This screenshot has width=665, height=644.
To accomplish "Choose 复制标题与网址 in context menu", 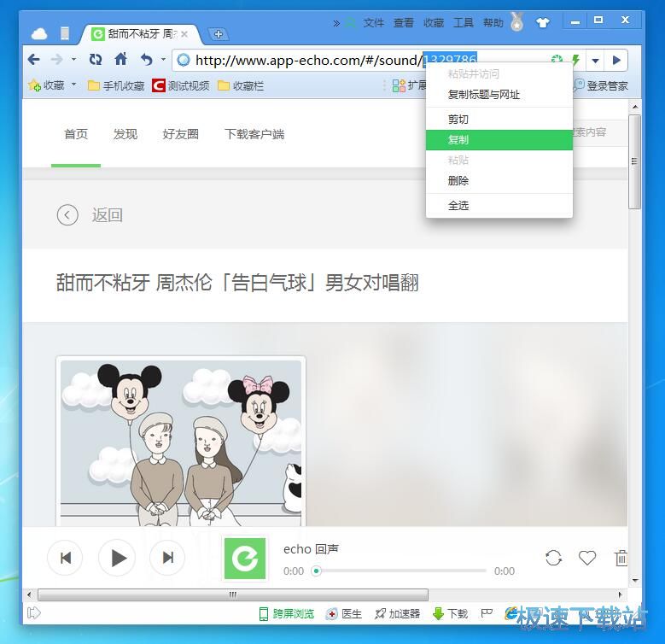I will tap(499, 95).
